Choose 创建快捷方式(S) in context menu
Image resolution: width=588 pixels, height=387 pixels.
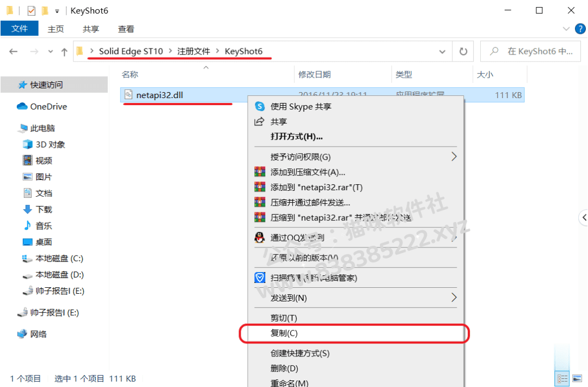click(356, 353)
